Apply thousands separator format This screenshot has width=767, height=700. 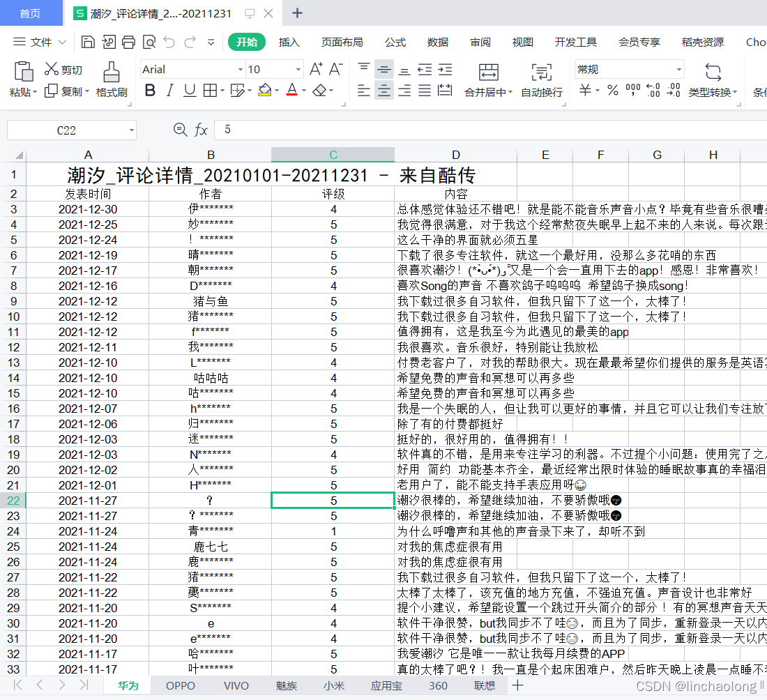(633, 90)
